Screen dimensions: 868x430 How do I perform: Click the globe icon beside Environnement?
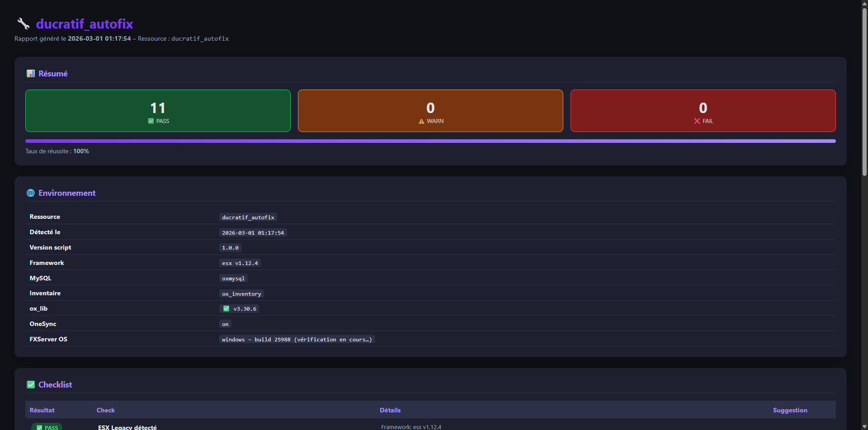[30, 193]
